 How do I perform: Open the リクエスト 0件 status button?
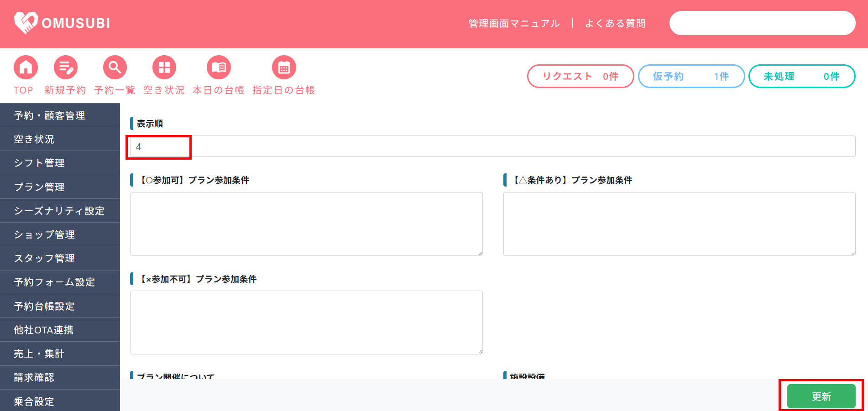tap(580, 76)
